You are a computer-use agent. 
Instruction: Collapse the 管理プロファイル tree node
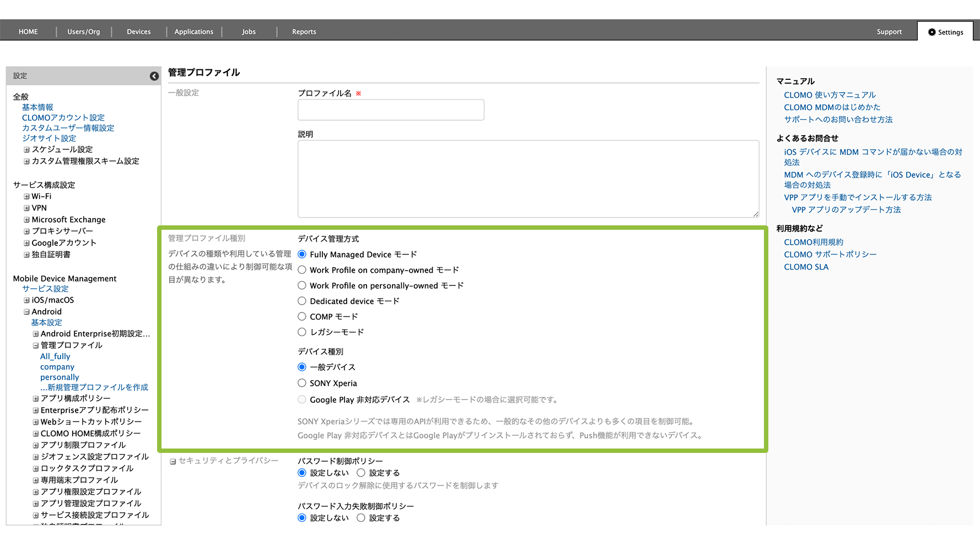pos(35,345)
